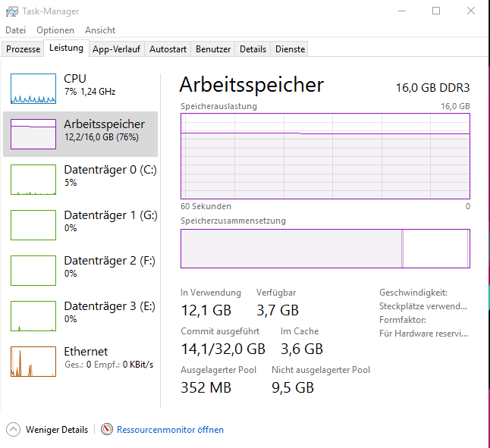This screenshot has height=448, width=490.
Task: Open the Ethernet network graph
Action: (x=33, y=362)
